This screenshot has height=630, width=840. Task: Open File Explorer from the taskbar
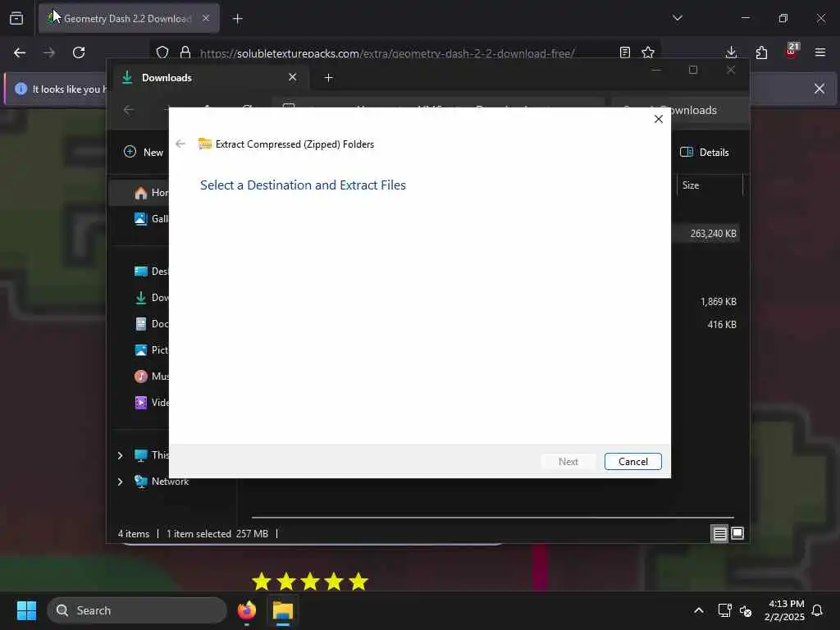(283, 610)
